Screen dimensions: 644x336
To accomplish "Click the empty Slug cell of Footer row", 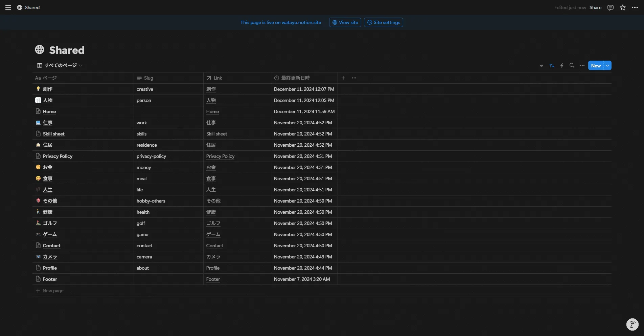I will (168, 279).
